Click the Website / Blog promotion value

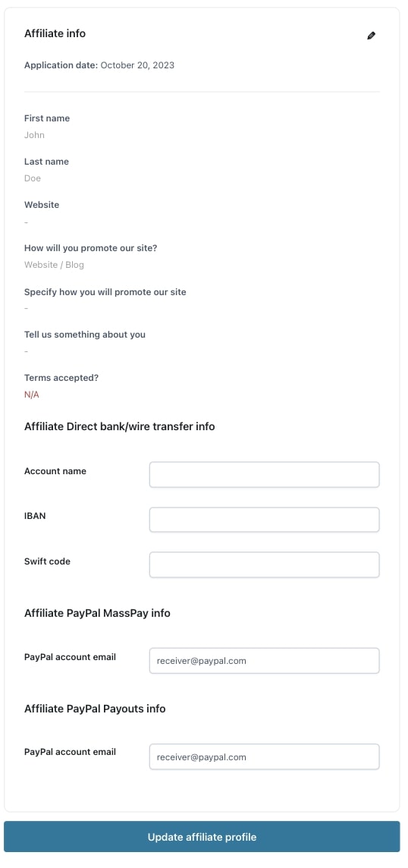(55, 265)
